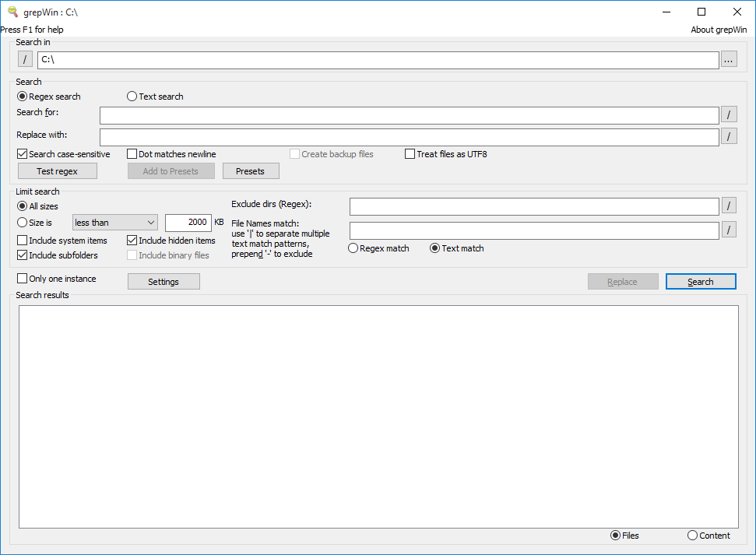Switch to Text search mode
This screenshot has width=756, height=555.
(132, 96)
